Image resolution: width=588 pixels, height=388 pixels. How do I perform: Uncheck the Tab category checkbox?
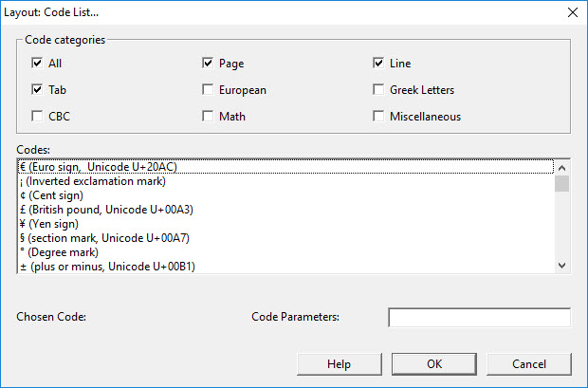pos(38,90)
